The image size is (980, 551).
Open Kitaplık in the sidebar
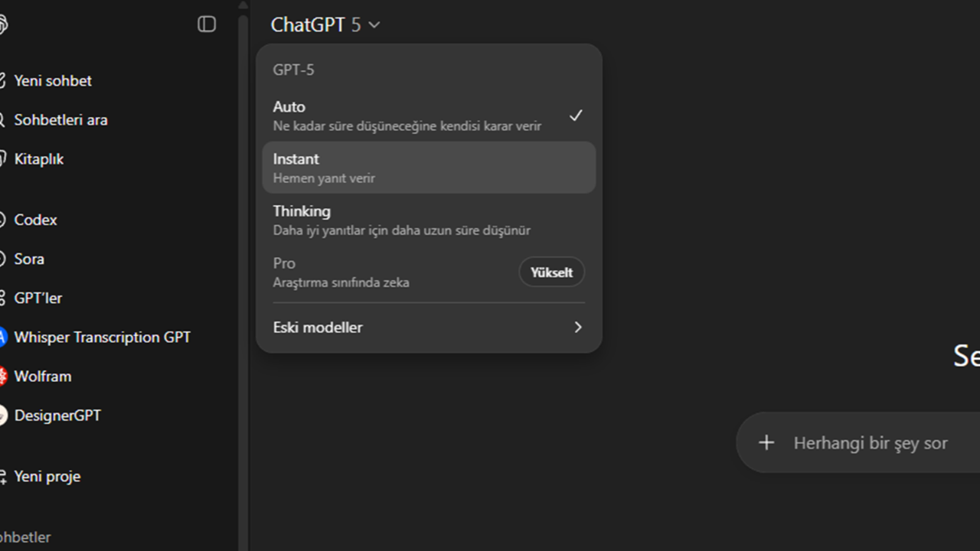[38, 159]
